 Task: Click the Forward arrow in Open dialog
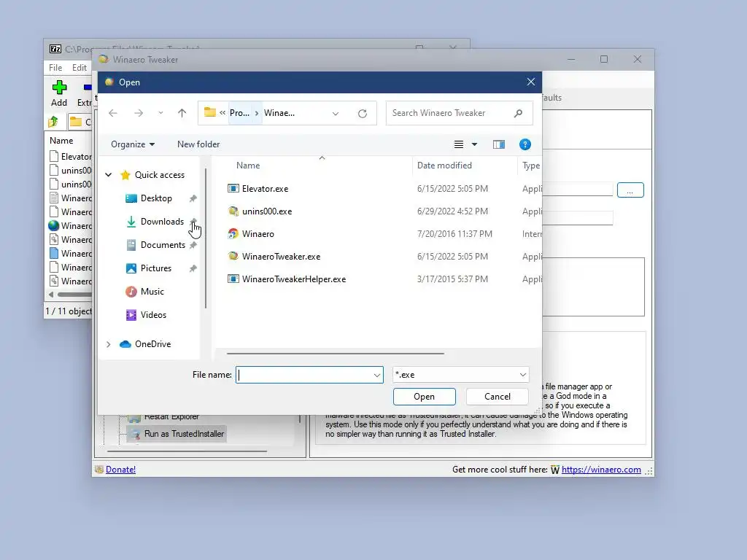tap(139, 113)
